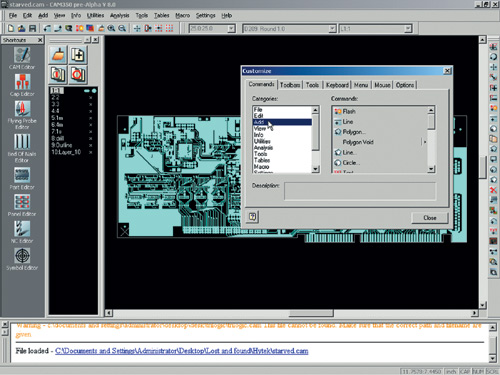Click the New file toolbar icon
This screenshot has height=375, width=500.
click(11, 28)
